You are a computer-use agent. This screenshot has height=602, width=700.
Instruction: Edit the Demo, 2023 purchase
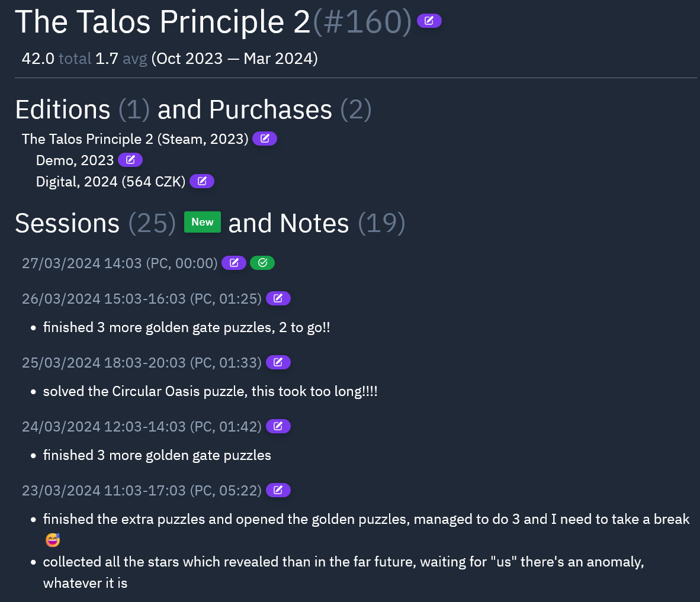coord(130,160)
